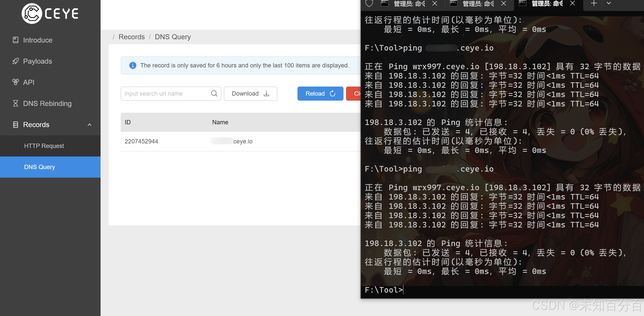Click the API sidebar icon
Screen dimensions: 644x316
tap(15, 82)
